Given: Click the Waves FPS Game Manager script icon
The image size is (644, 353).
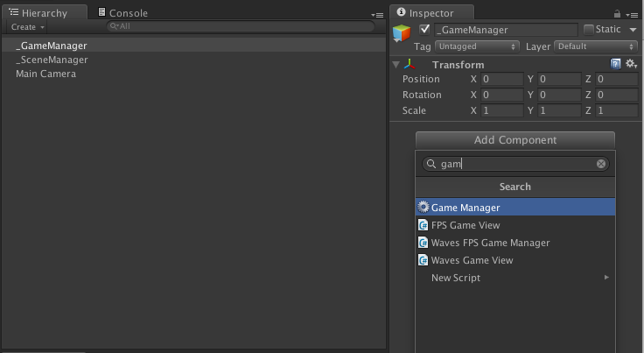Looking at the screenshot, I should pos(423,243).
